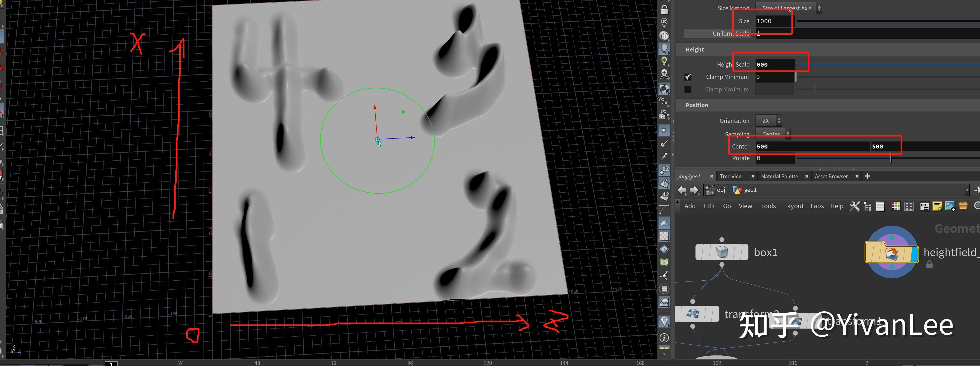Screen dimensions: 980x366
Task: Enable the Clamp Maximum checkbox
Action: (688, 89)
